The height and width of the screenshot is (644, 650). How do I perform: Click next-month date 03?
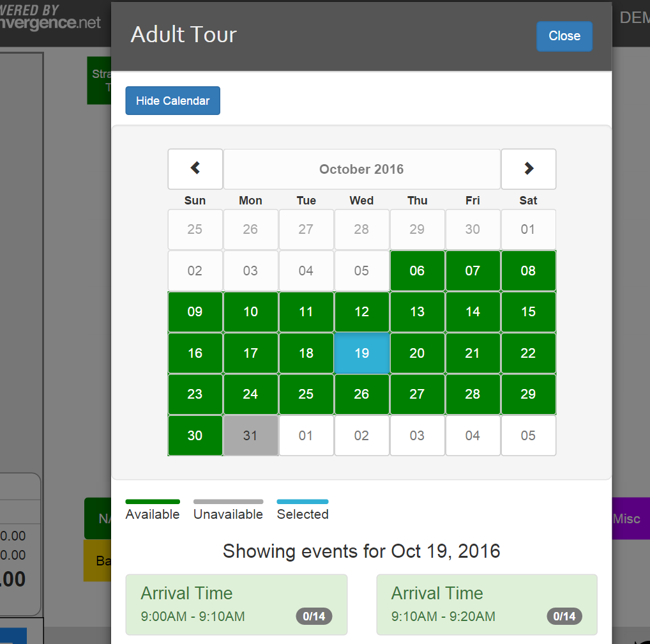coord(417,436)
